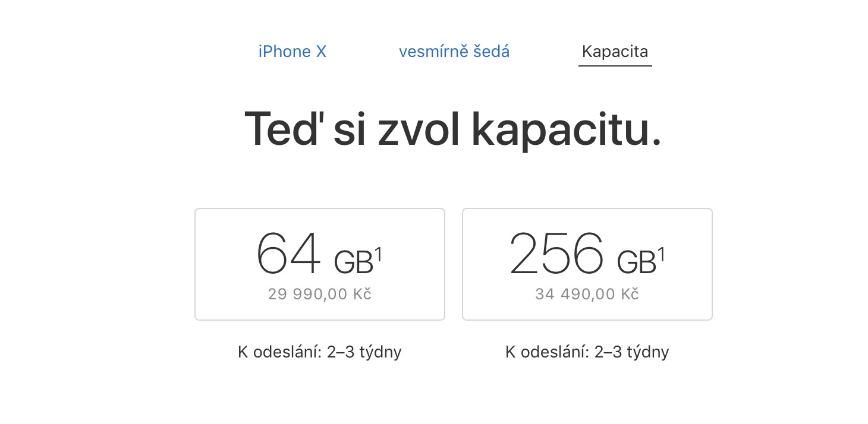The height and width of the screenshot is (424, 868).
Task: Click the large 256 number
Action: [556, 254]
